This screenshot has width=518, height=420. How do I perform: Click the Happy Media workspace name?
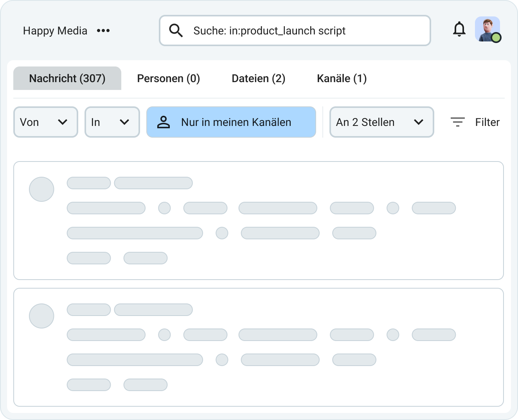tap(55, 31)
